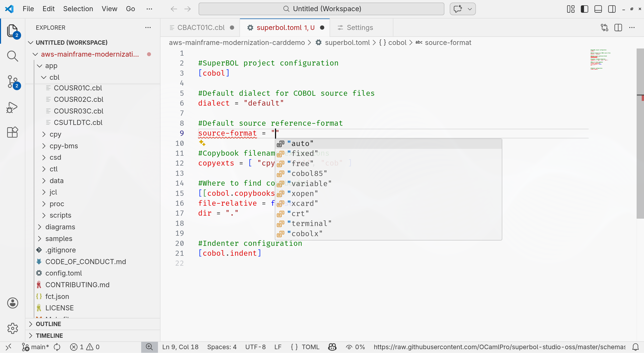Open the Selection menu
644x353 pixels.
78,9
